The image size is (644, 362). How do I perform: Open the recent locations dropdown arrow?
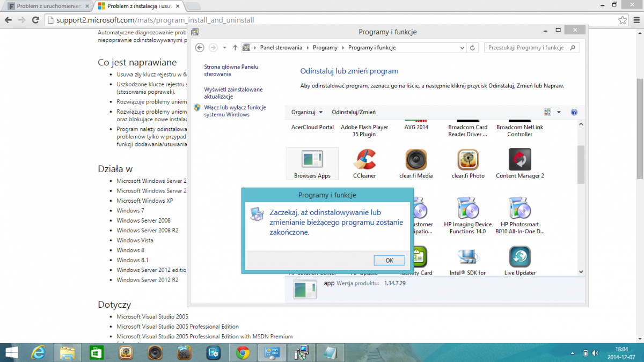[224, 48]
